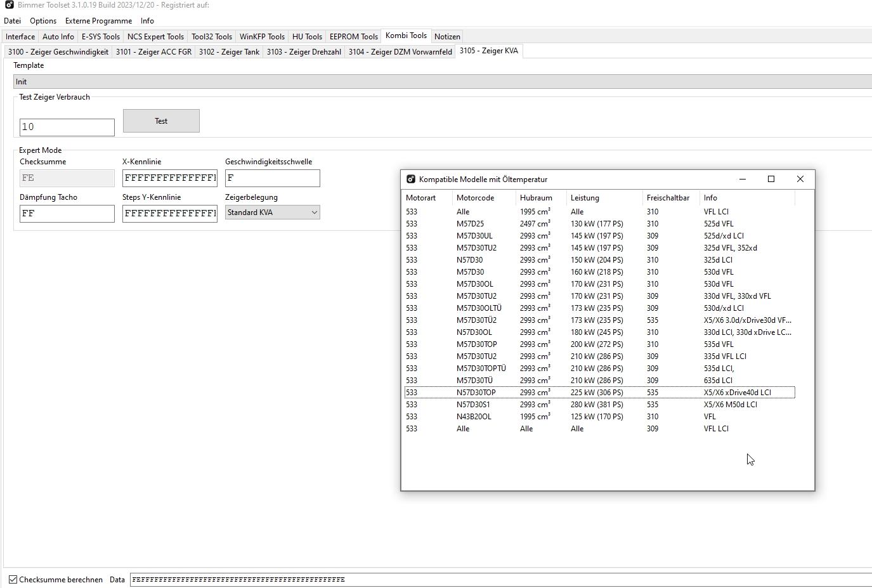Screen dimensions: 872x588
Task: Sort by the Hubraum column header
Action: point(542,198)
